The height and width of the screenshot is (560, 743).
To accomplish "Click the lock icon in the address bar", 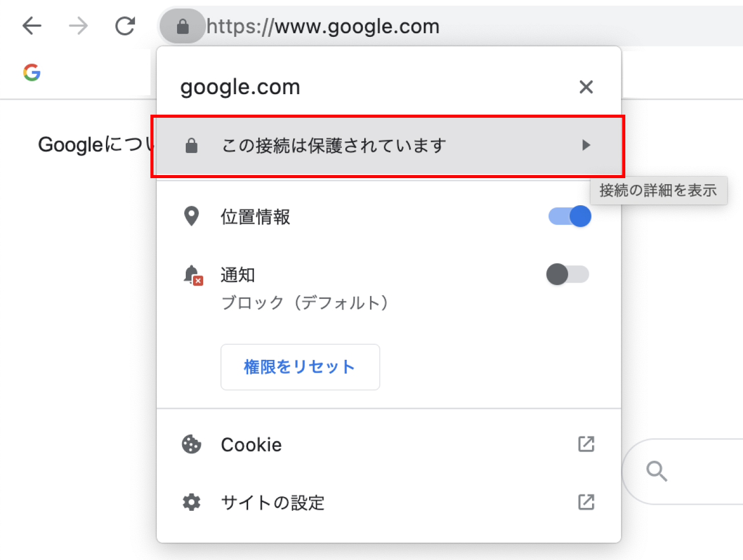I will [x=183, y=26].
